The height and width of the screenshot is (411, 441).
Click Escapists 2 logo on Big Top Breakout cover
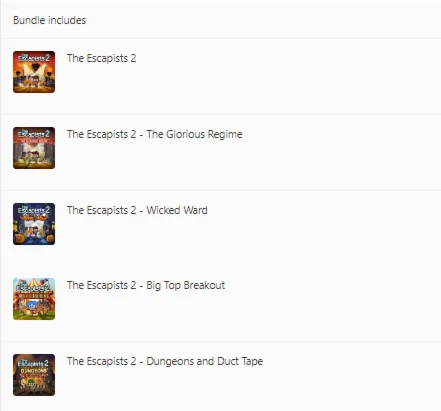(34, 287)
